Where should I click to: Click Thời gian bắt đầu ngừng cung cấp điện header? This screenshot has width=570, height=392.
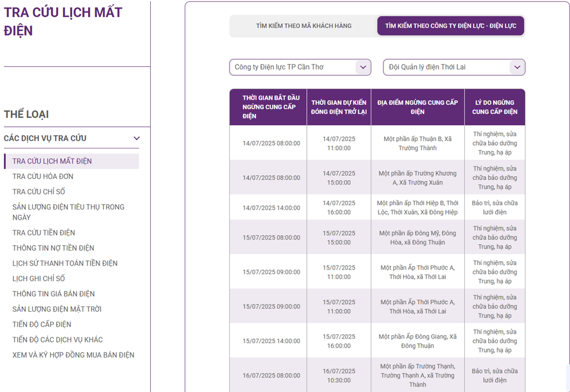[x=268, y=107]
